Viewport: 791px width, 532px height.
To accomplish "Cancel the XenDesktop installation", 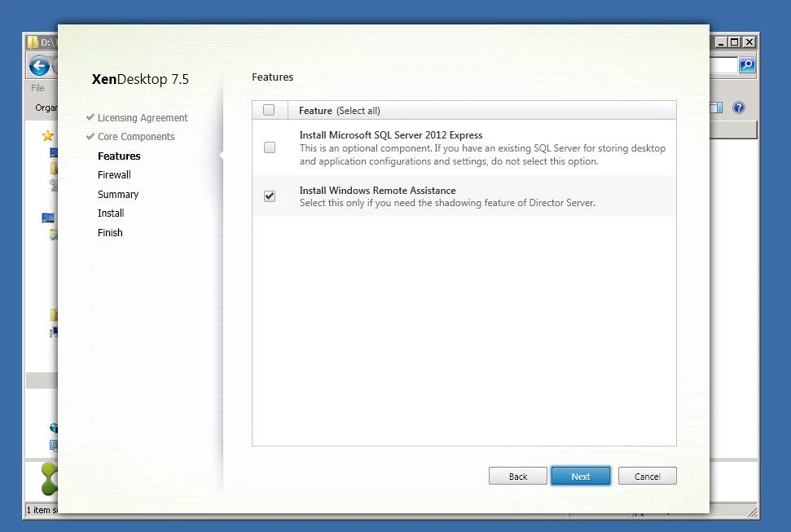I will coord(648,476).
